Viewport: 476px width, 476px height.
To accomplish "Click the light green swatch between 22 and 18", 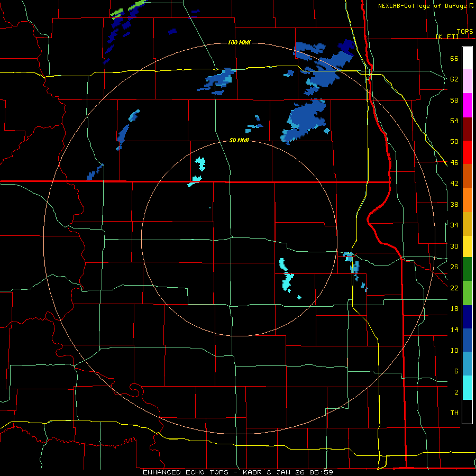I will tap(467, 293).
